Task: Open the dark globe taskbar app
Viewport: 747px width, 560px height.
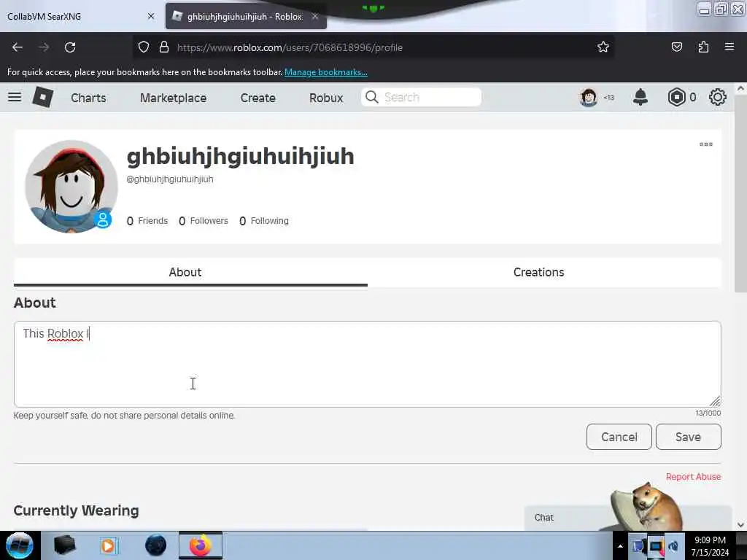Action: 155,545
